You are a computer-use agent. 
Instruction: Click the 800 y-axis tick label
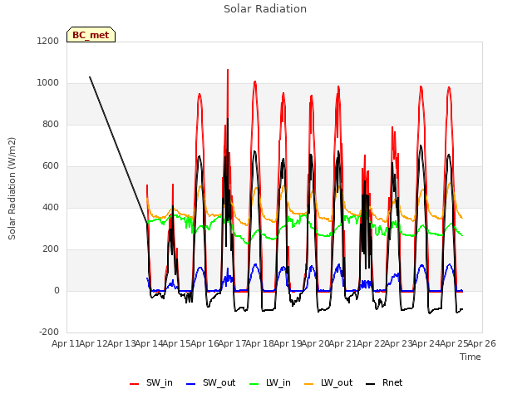pyautogui.click(x=51, y=124)
